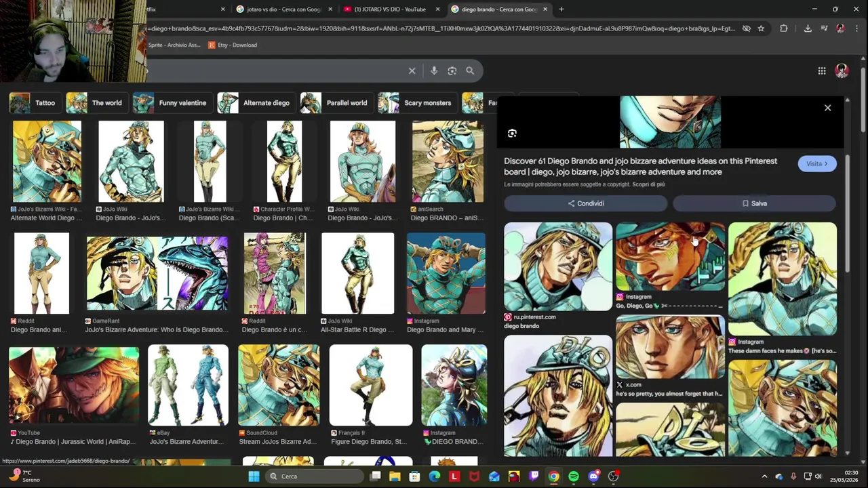Open the Etsy - Download bookmark
This screenshot has height=488, width=868.
[233, 45]
